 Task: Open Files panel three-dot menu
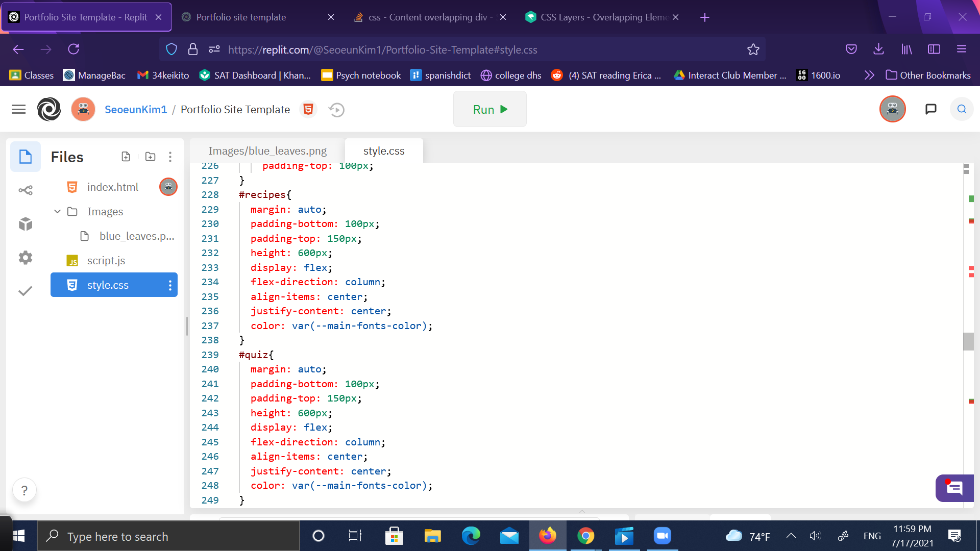pos(170,157)
